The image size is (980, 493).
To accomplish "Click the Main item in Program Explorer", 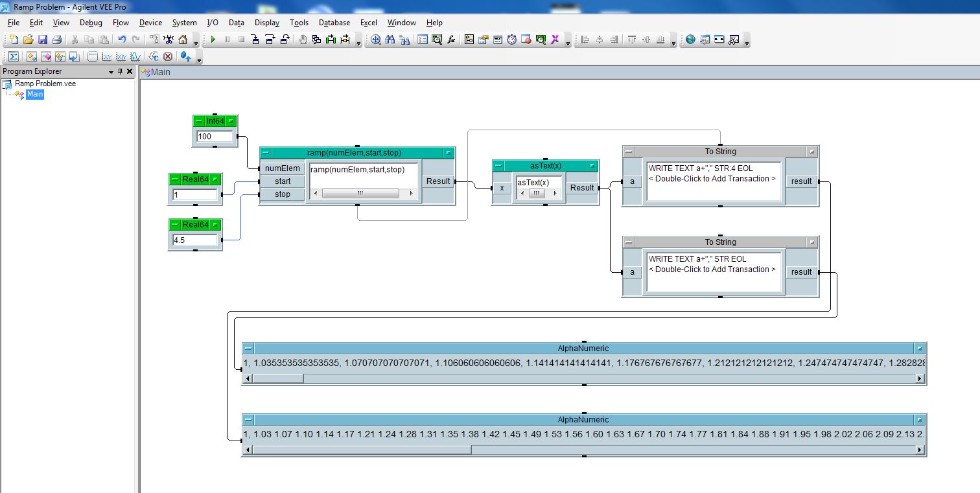I will pyautogui.click(x=35, y=95).
